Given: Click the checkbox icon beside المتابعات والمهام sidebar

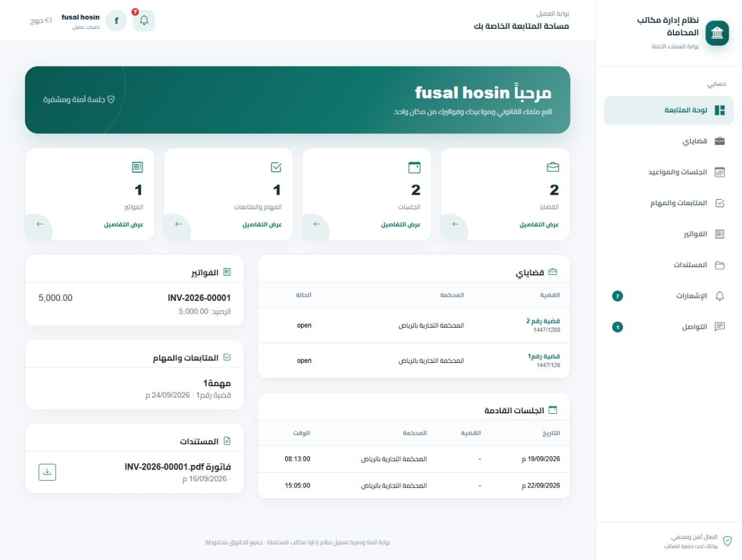Looking at the screenshot, I should point(720,203).
